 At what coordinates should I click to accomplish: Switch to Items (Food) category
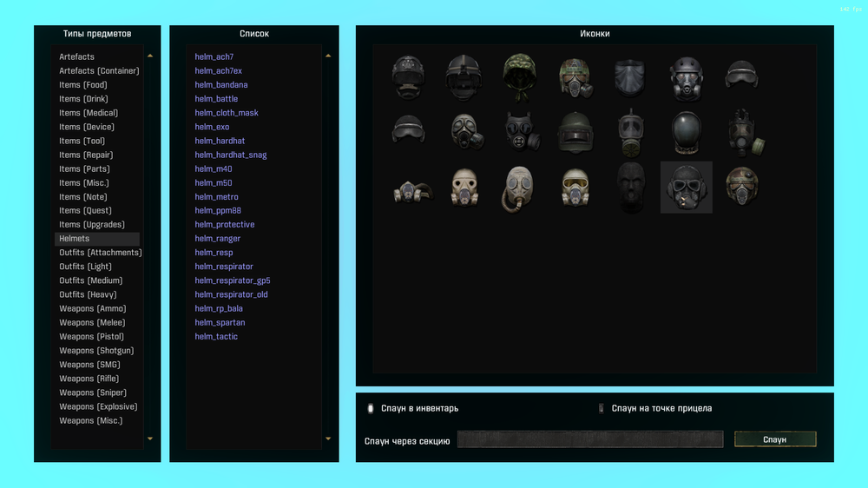pyautogui.click(x=83, y=85)
